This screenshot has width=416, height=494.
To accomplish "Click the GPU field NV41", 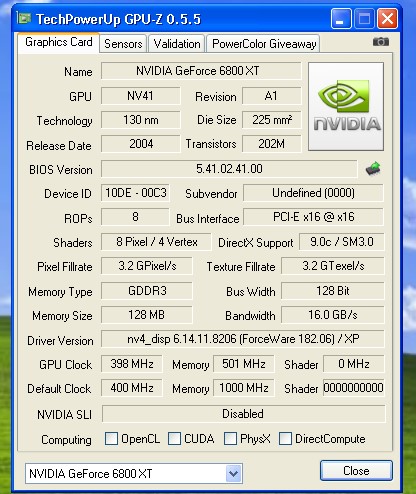I will [141, 96].
